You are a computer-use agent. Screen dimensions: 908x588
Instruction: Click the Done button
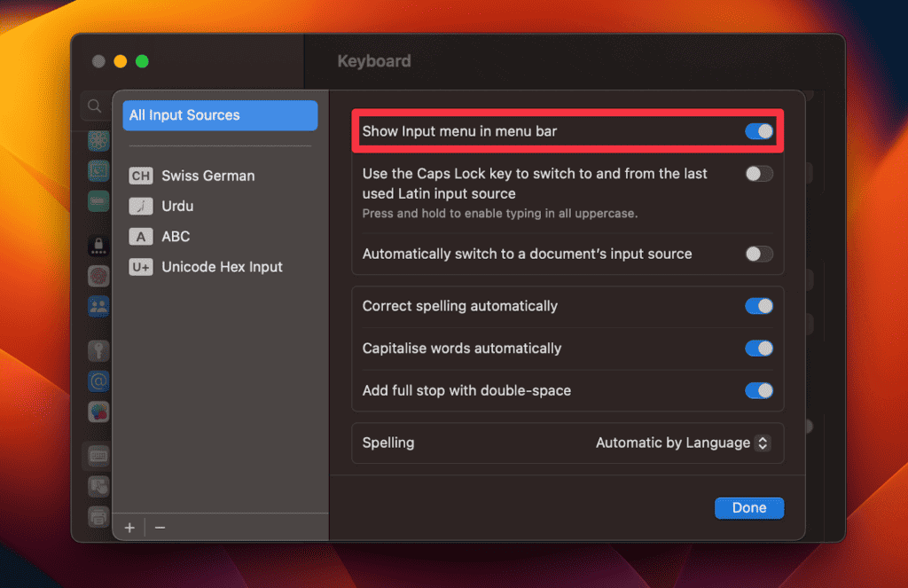coord(749,507)
